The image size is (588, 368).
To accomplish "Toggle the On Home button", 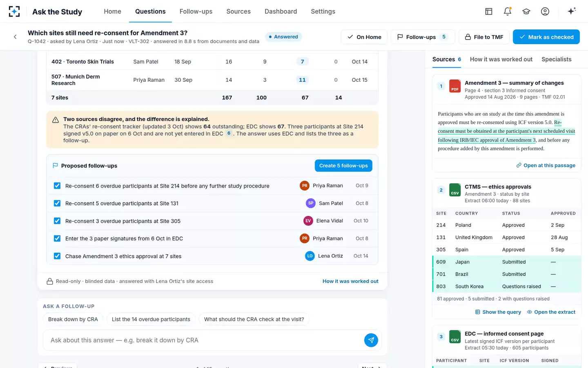I will [364, 37].
